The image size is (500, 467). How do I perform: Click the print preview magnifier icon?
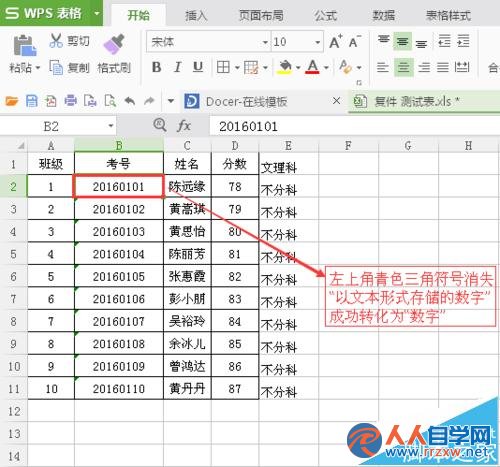[110, 101]
